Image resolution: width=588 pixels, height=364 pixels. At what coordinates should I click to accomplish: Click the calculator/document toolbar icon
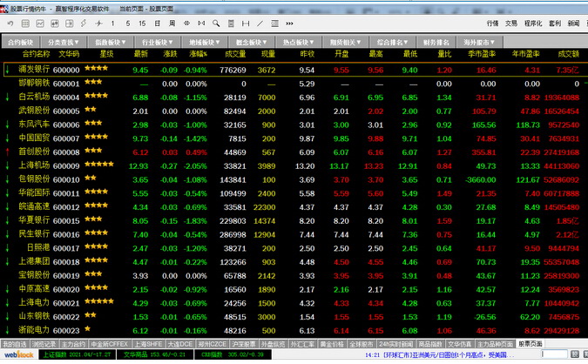(x=231, y=24)
